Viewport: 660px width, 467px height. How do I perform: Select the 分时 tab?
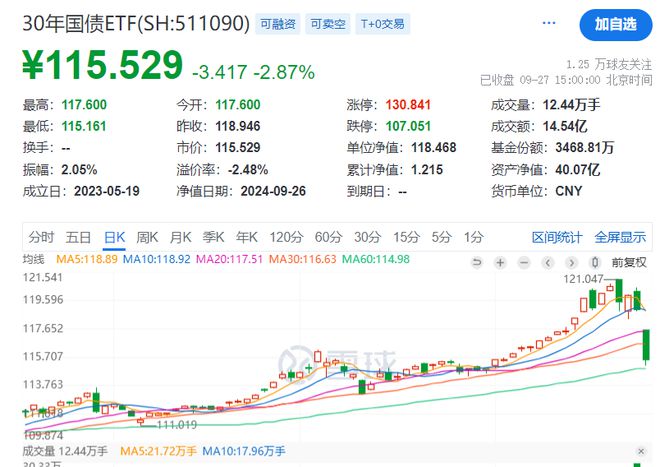tap(41, 237)
